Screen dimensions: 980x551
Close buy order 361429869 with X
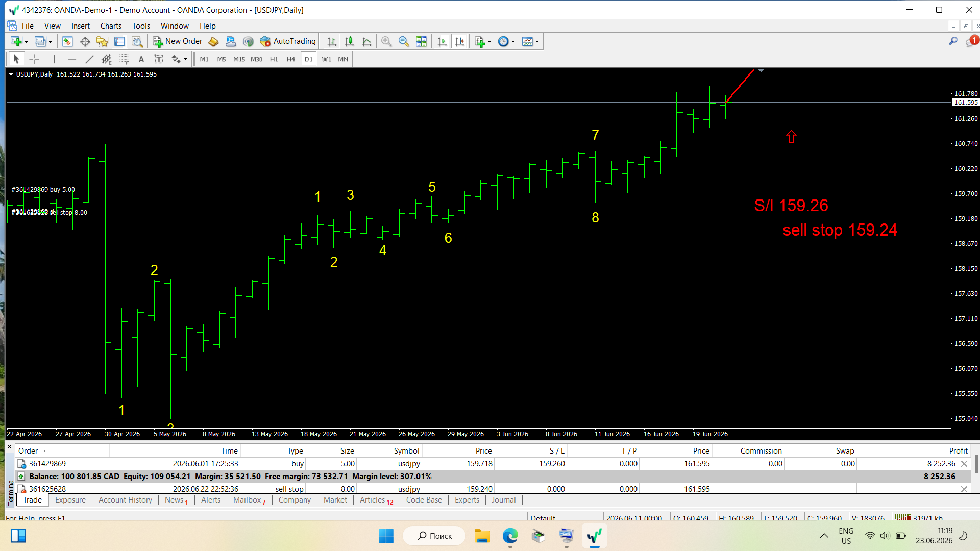coord(964,464)
